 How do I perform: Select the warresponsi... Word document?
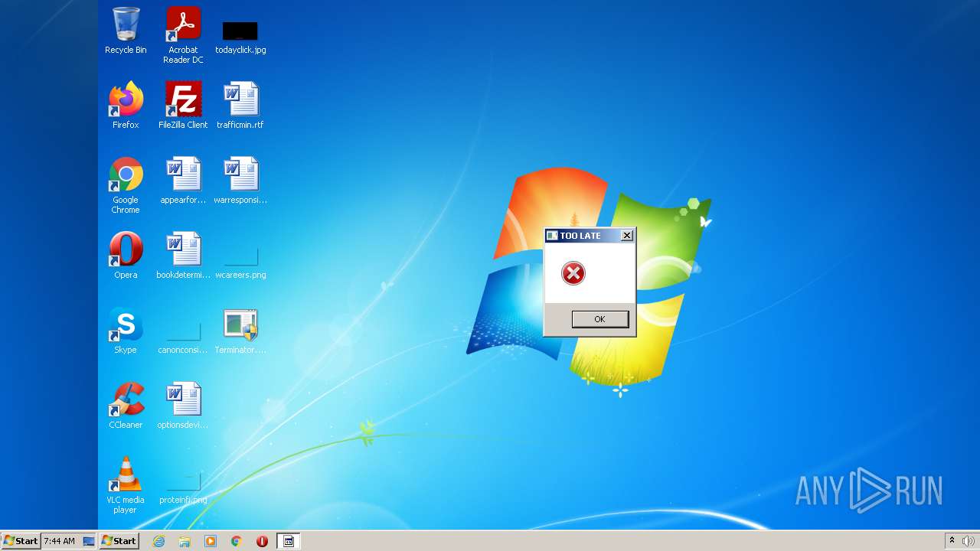(x=240, y=181)
